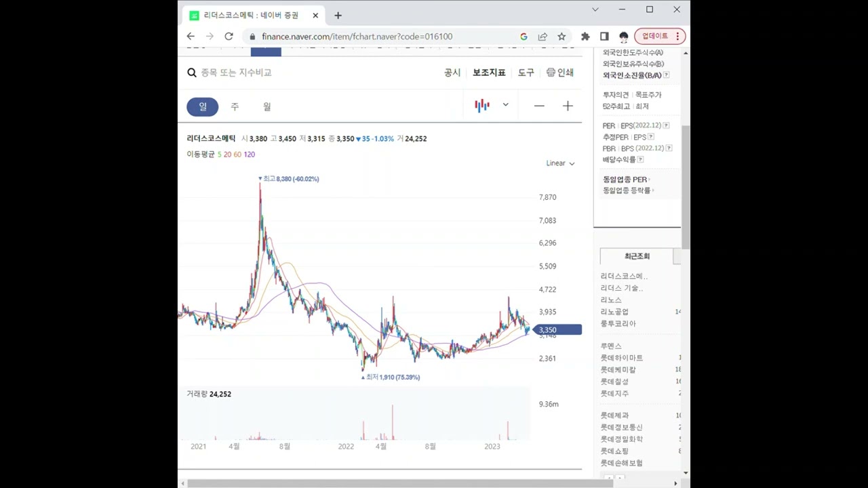Toggle the 120-day moving average
Viewport: 868px width, 488px height.
pyautogui.click(x=249, y=155)
